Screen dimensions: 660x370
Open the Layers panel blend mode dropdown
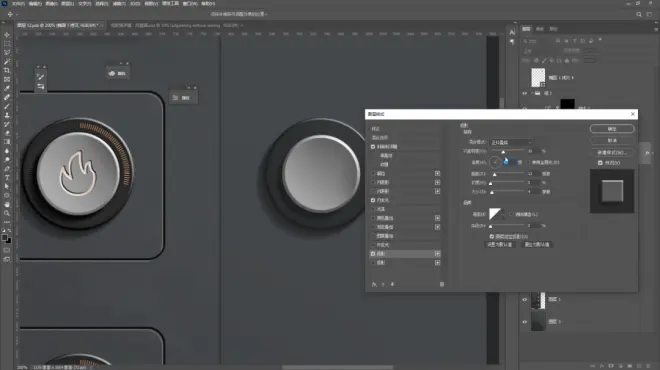point(542,51)
